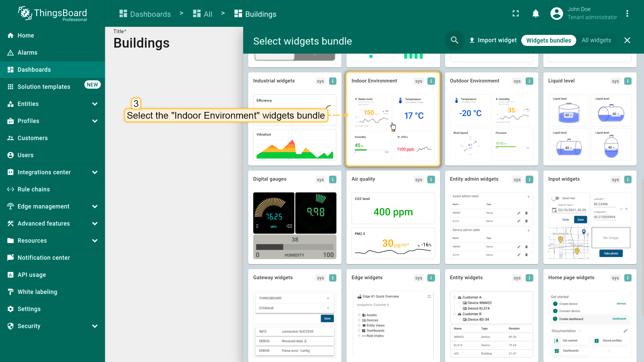Open the user menu three-dots icon

click(627, 14)
